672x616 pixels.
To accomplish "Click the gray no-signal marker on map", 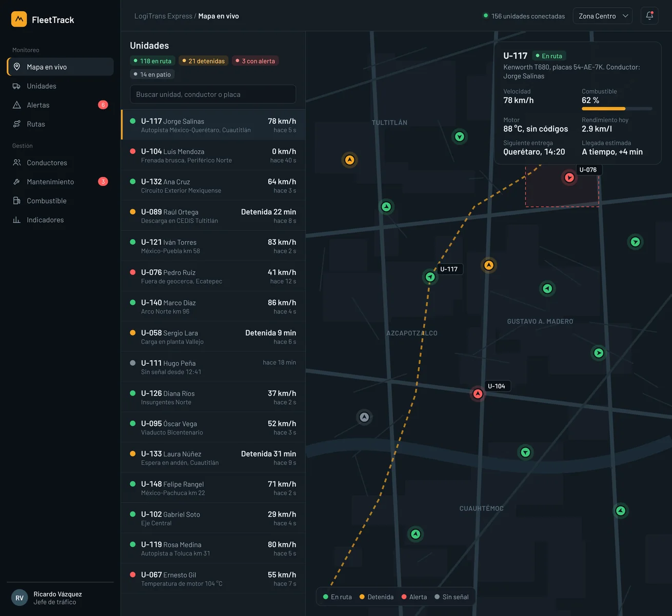I will pos(364,417).
